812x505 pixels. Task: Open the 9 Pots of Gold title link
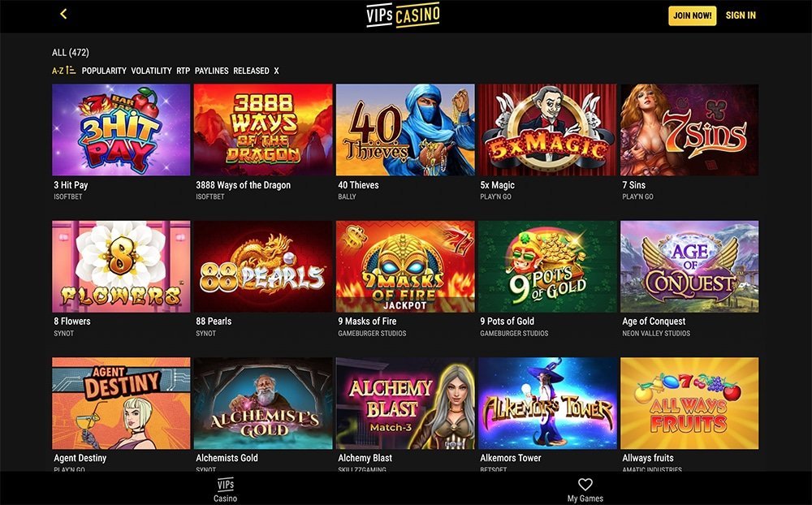click(x=507, y=322)
